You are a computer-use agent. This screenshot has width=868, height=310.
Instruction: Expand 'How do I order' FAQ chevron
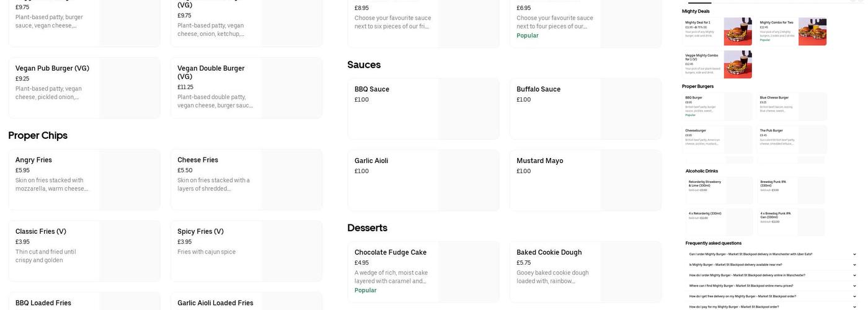pos(854,275)
